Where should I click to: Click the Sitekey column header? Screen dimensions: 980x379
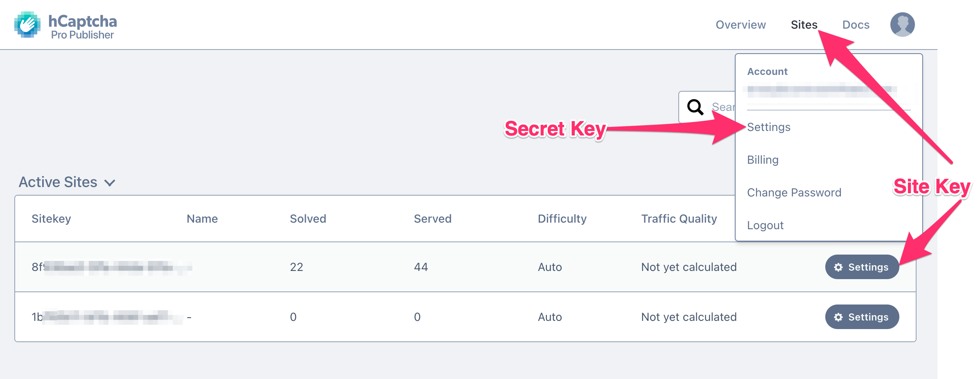pyautogui.click(x=51, y=219)
